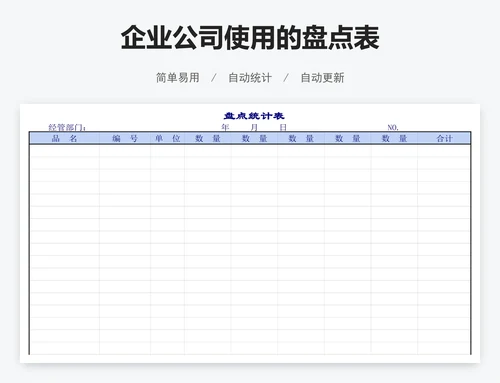Click the heading 企业公司使用的盘点表

pyautogui.click(x=250, y=38)
